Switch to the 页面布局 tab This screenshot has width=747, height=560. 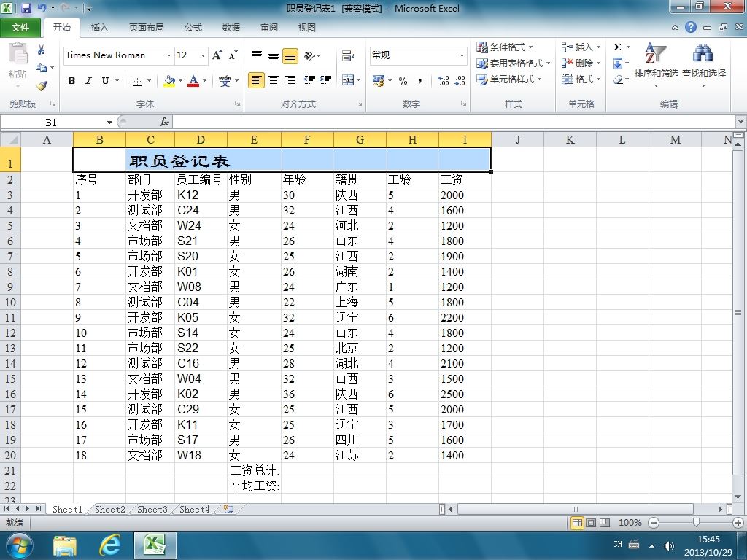[x=146, y=28]
